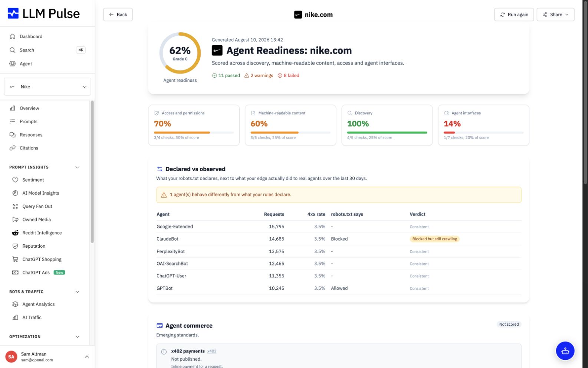The image size is (588, 368).
Task: Click the PerplexityBot requests value 13,575
Action: point(276,252)
